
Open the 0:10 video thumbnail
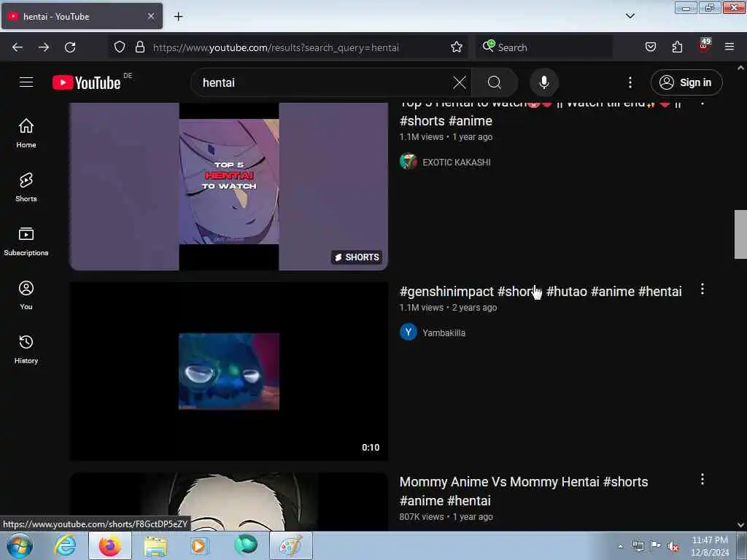228,371
